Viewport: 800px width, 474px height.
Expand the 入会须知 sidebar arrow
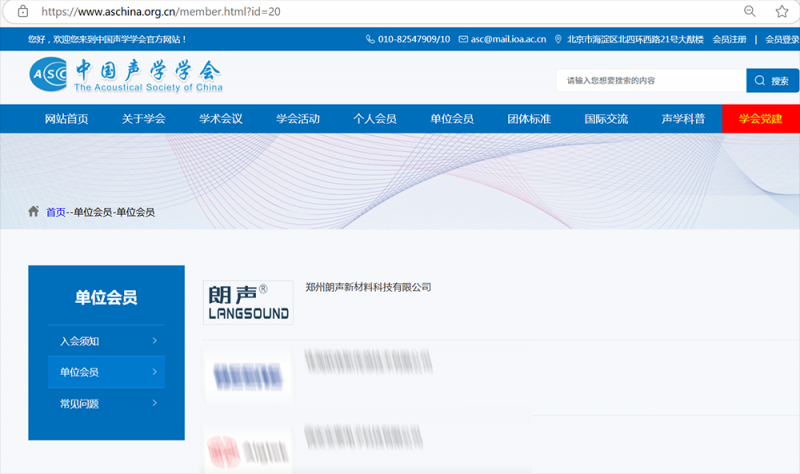(x=155, y=341)
